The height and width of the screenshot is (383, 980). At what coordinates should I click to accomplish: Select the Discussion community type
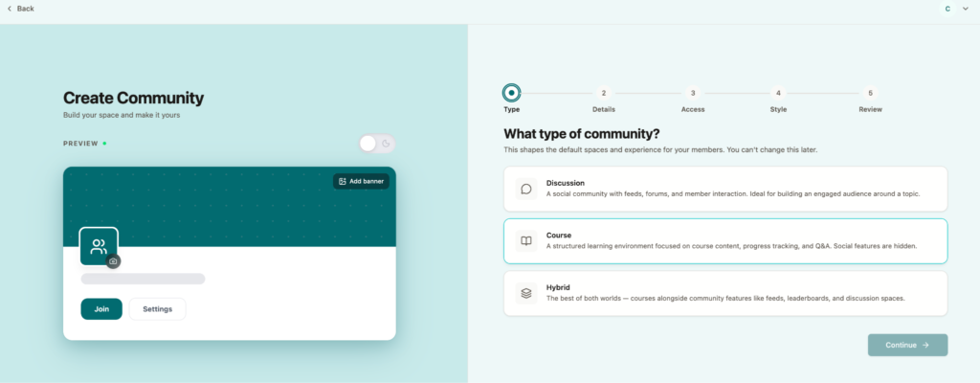click(724, 189)
